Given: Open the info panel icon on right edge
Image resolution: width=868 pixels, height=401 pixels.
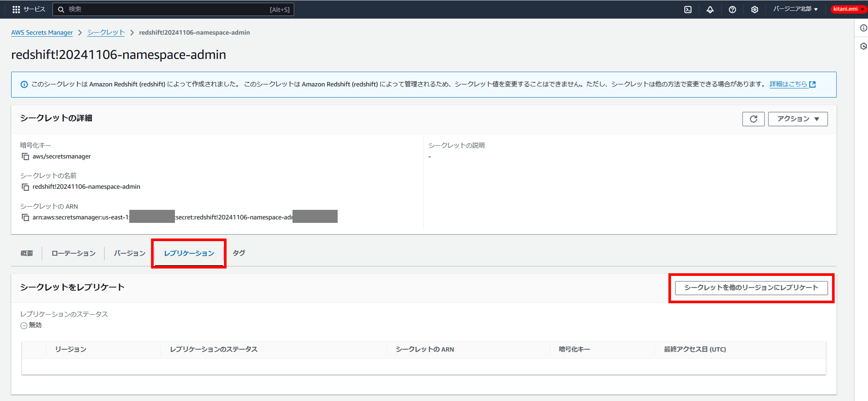Looking at the screenshot, I should (863, 28).
